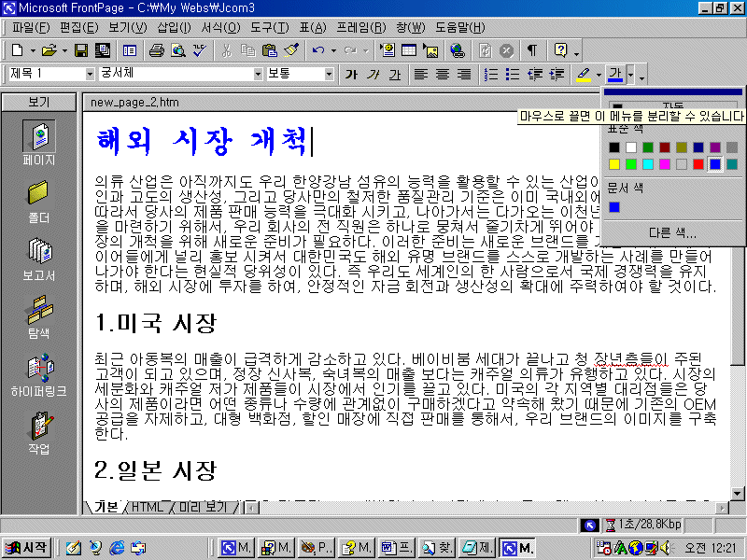Pick the red standard color swatch
This screenshot has height=560, width=747.
pyautogui.click(x=698, y=164)
